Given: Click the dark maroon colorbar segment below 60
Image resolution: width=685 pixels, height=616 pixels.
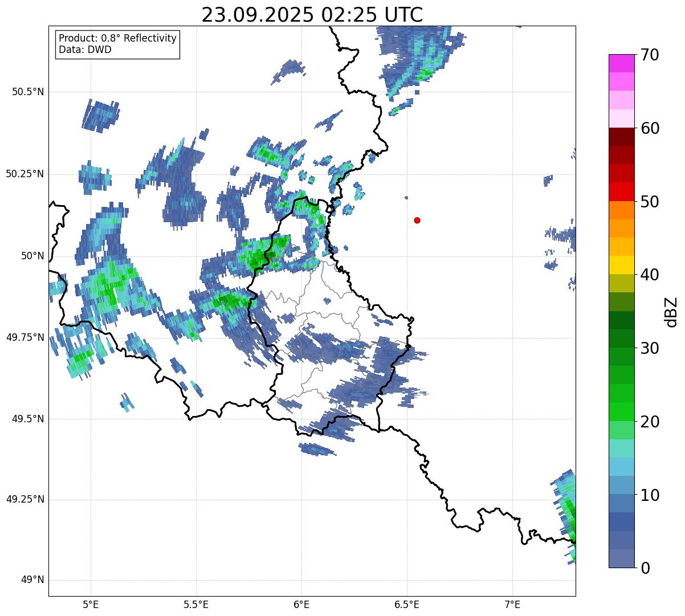Looking at the screenshot, I should [621, 137].
